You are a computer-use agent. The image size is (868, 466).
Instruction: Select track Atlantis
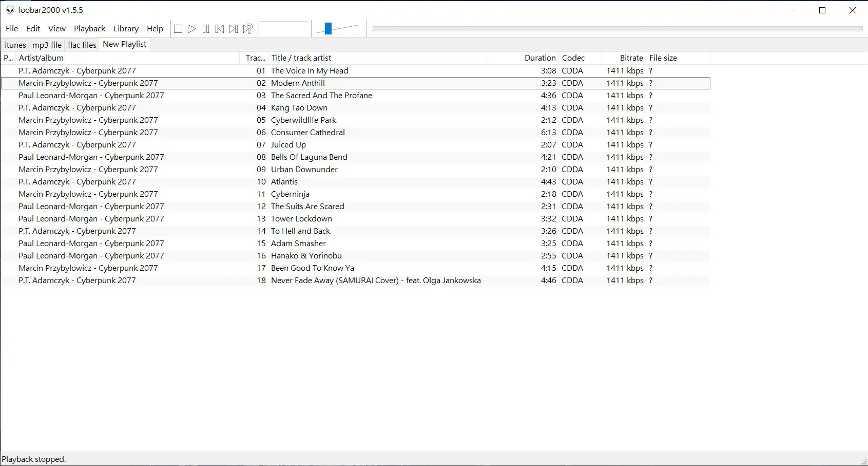tap(356, 182)
